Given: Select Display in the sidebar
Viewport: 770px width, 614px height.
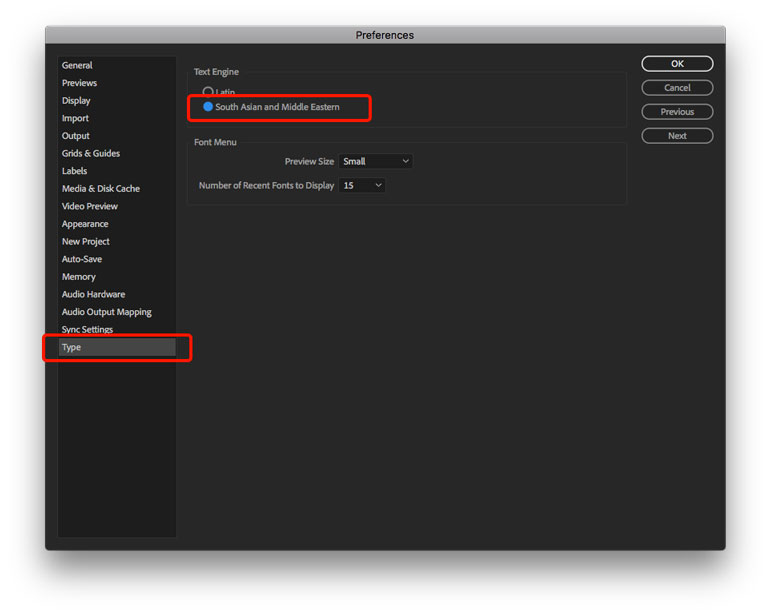Looking at the screenshot, I should point(76,101).
